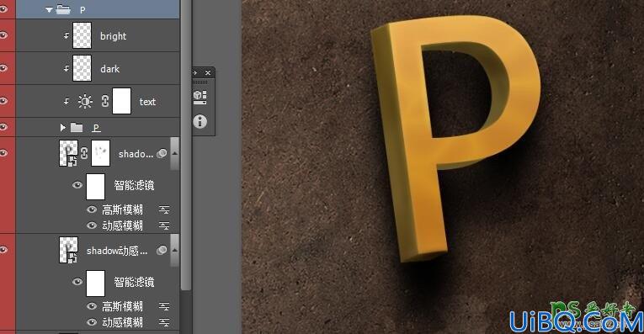This screenshot has height=334, width=644.
Task: Toggle visibility eye of the dark layer
Action: pos(4,67)
